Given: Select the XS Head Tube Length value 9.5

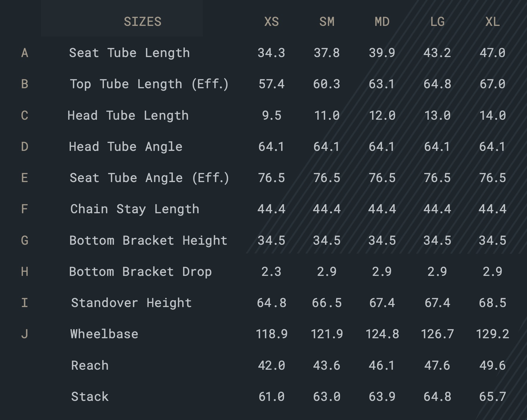Looking at the screenshot, I should click(271, 115).
